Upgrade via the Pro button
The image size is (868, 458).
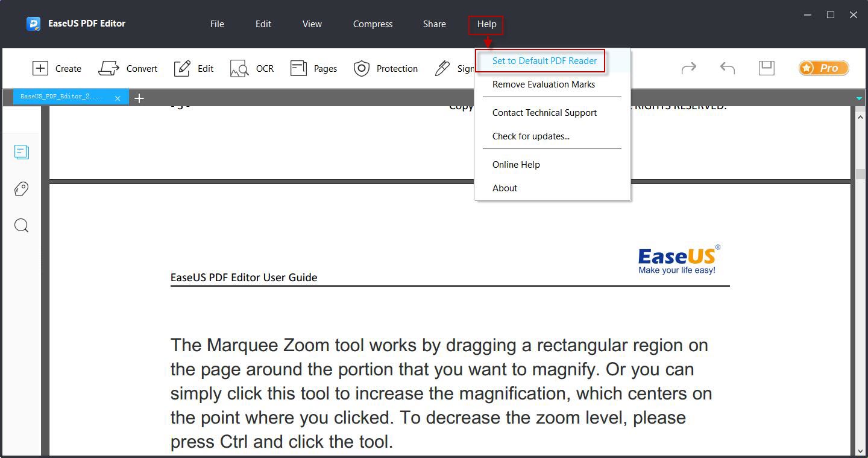823,68
